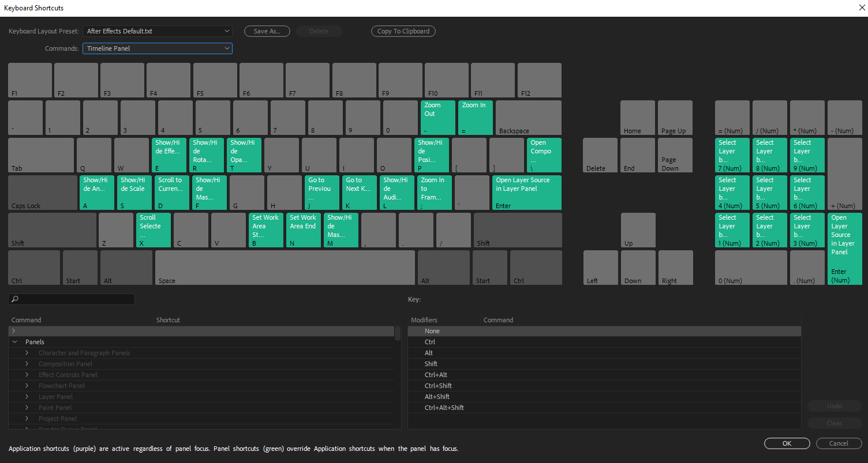This screenshot has height=463, width=868.
Task: Click the K key Go to Next
Action: (360, 193)
